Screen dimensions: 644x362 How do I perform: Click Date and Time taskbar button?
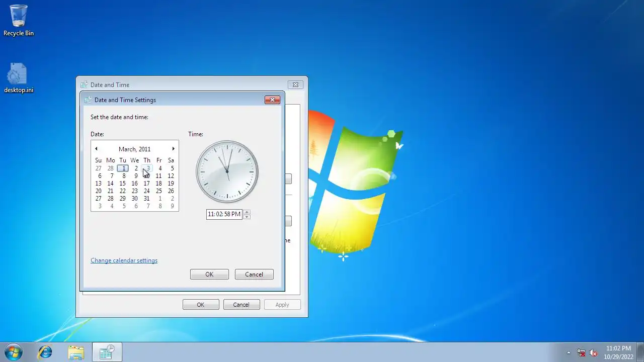click(107, 352)
